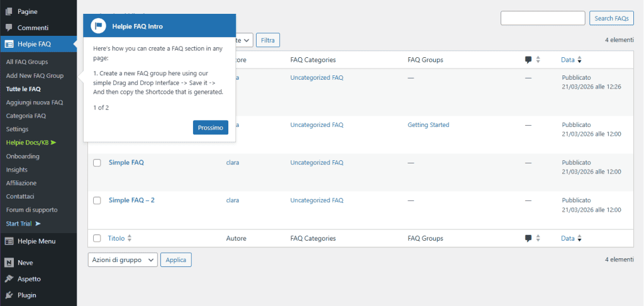Click author clara in Simple FAQ – 2 row
This screenshot has width=644, height=306.
233,200
